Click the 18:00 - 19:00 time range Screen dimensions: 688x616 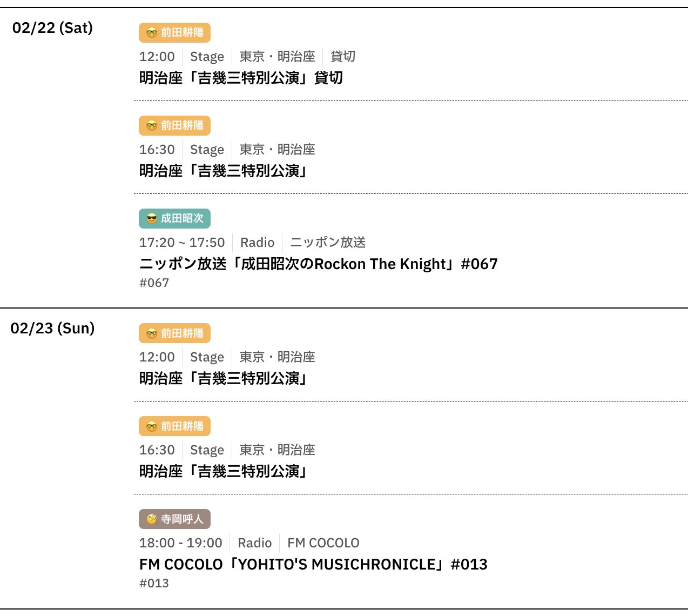coord(180,543)
